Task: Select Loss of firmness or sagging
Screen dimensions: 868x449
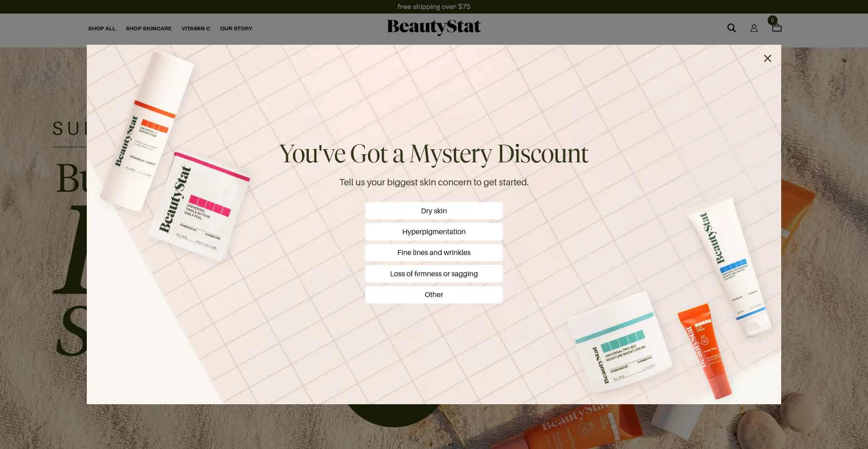Action: click(x=434, y=274)
